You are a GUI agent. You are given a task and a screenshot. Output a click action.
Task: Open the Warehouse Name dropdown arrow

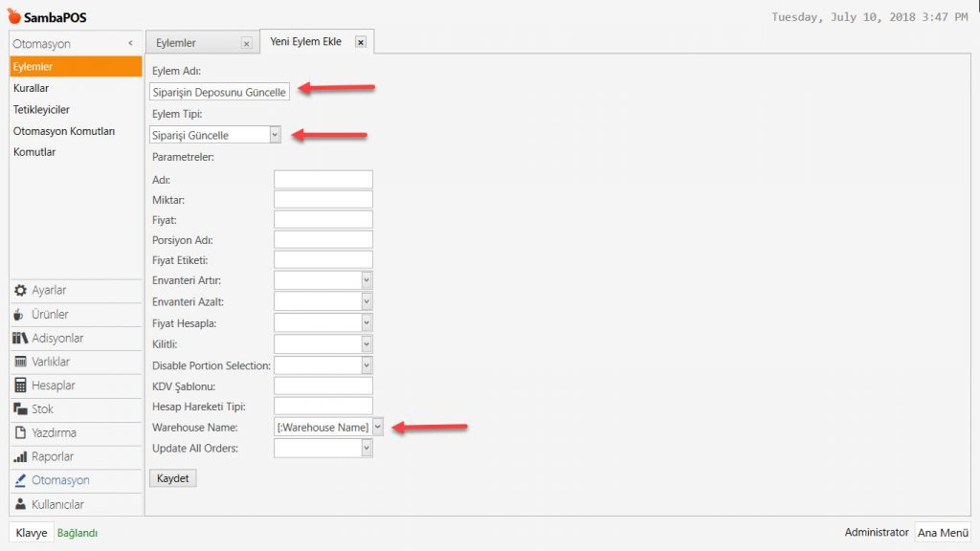click(x=378, y=428)
